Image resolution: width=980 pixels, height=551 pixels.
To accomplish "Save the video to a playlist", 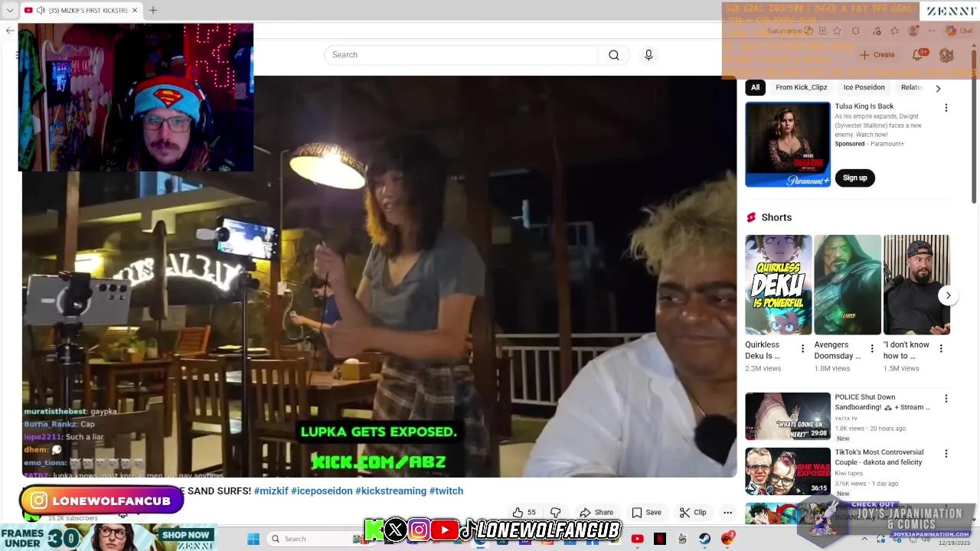I will (646, 513).
